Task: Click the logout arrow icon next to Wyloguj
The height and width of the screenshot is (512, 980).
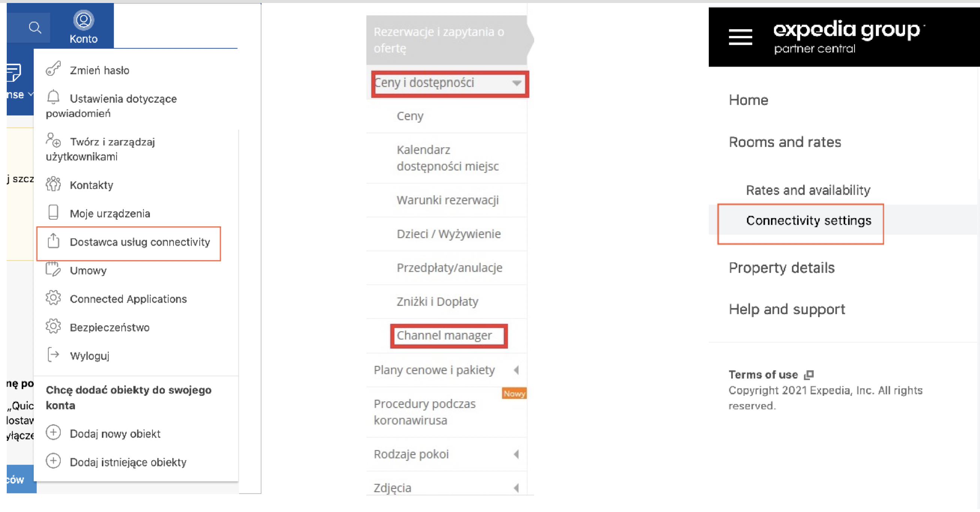Action: (53, 355)
